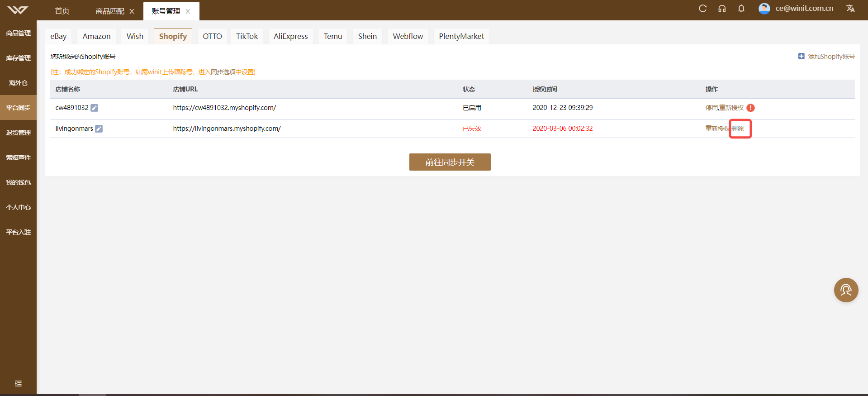Select the Temu platform tab
Image resolution: width=868 pixels, height=396 pixels.
pos(333,36)
